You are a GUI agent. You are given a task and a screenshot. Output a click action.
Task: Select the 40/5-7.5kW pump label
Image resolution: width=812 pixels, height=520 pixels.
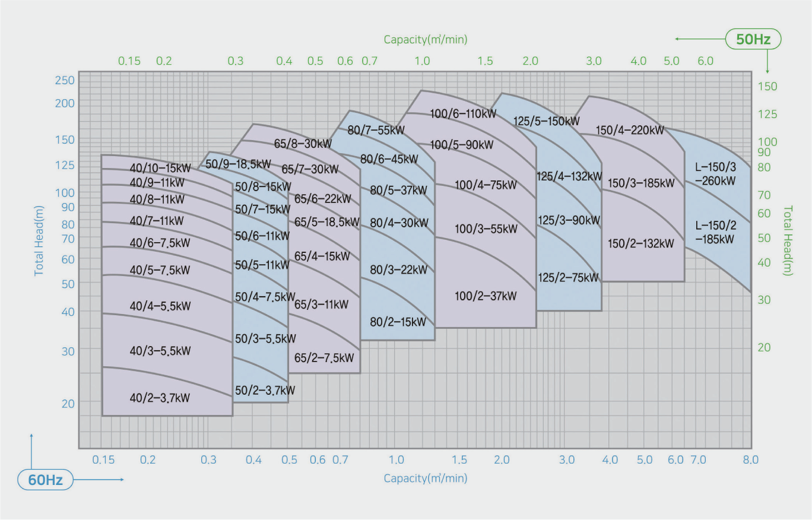click(x=160, y=271)
